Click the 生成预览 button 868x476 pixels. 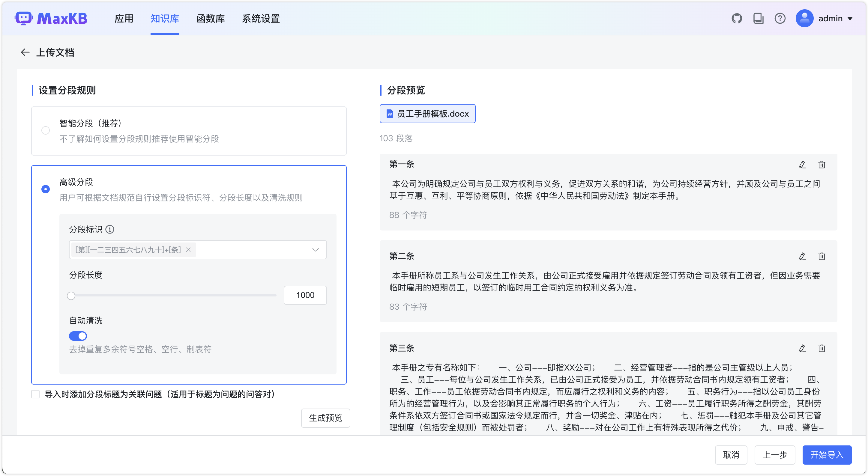pos(325,418)
